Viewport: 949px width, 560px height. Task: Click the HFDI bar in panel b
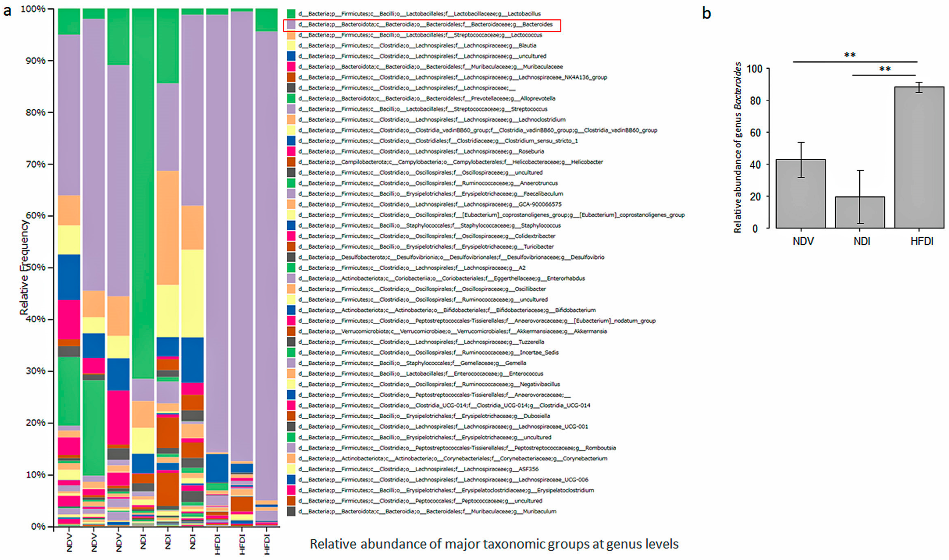point(919,159)
